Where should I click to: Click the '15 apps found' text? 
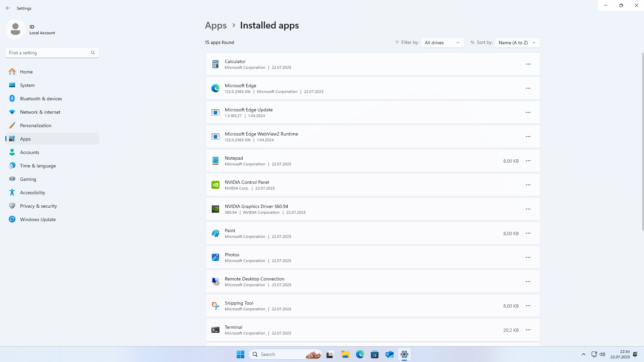tap(219, 43)
